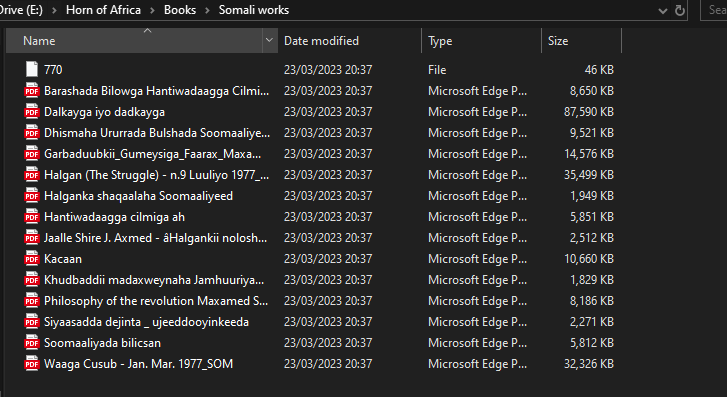Screen dimensions: 727x397
Task: Click Somali works breadcrumb segment
Action: coord(254,10)
